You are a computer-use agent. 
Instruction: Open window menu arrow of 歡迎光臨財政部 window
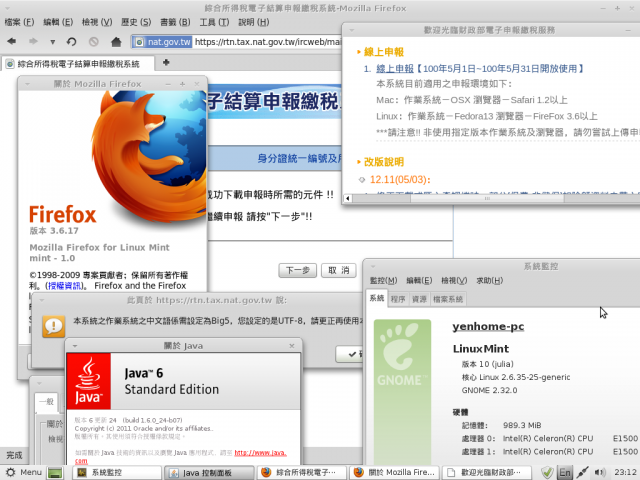(352, 30)
